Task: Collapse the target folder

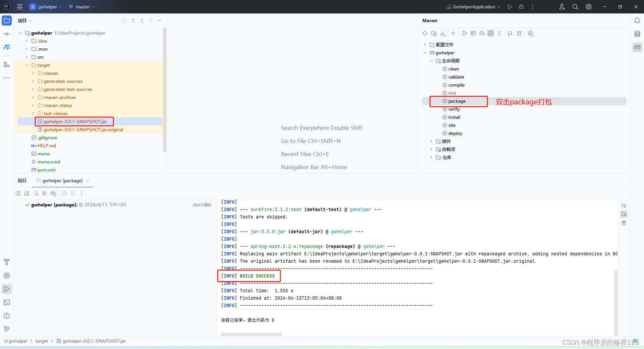Action: 27,65
